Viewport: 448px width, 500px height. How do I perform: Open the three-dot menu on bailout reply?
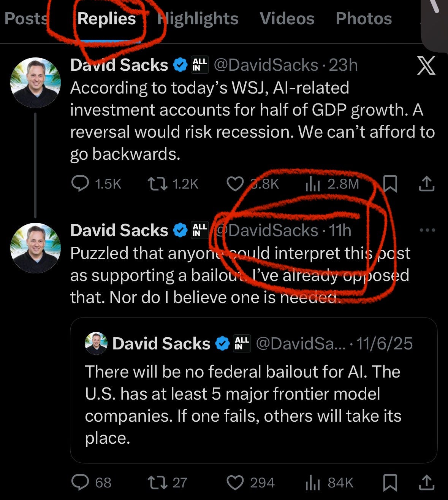click(x=427, y=230)
